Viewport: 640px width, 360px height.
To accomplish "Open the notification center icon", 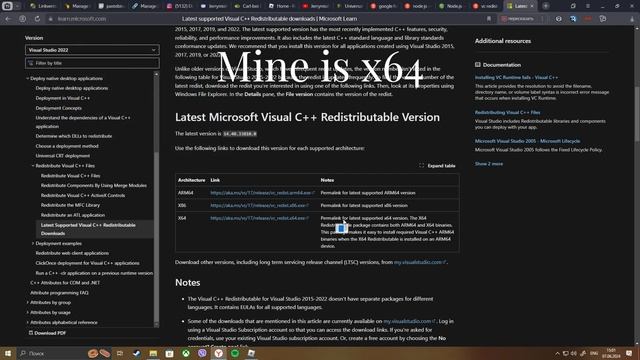I will coord(629,353).
